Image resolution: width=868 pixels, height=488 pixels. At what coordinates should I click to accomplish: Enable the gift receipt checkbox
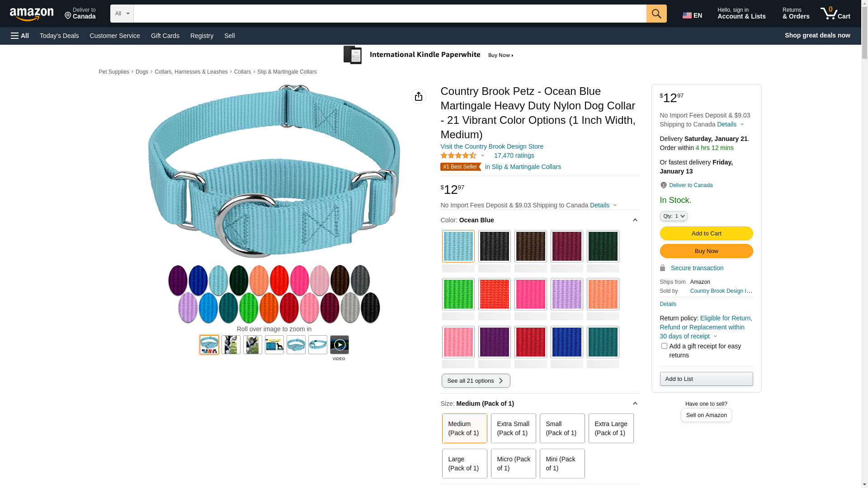(x=664, y=346)
